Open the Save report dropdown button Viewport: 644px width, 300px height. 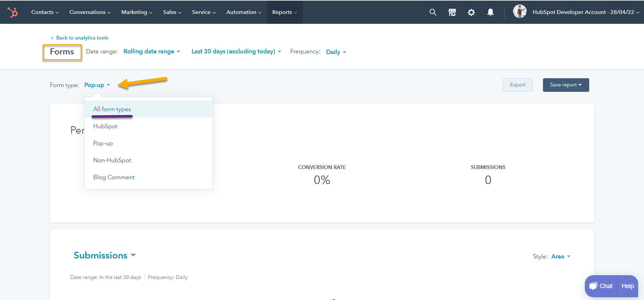(566, 85)
